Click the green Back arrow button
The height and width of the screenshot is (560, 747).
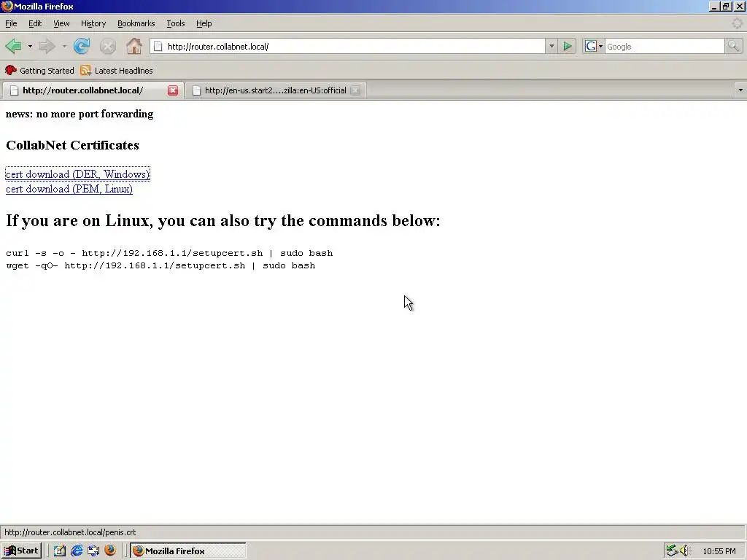point(13,46)
